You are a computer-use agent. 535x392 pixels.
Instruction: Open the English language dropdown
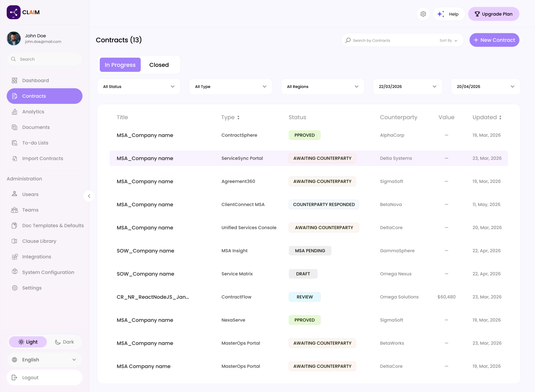(44, 360)
